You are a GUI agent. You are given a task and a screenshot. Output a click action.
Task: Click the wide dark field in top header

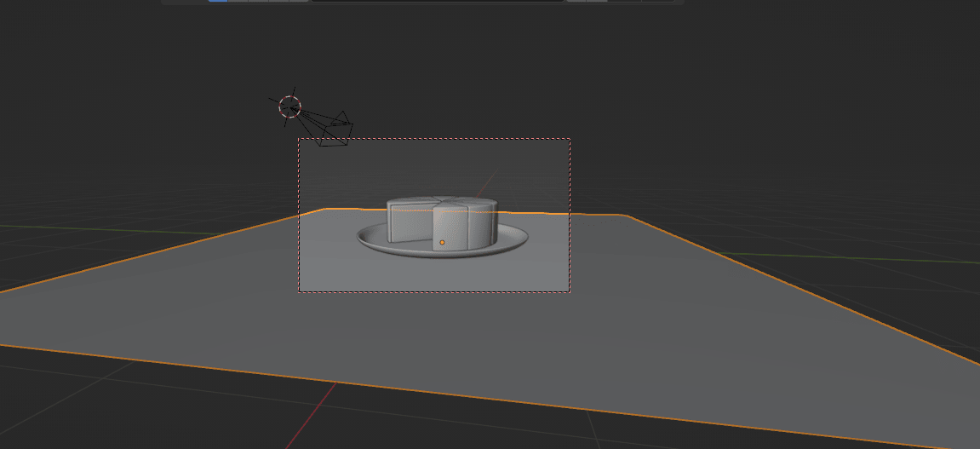437,1
